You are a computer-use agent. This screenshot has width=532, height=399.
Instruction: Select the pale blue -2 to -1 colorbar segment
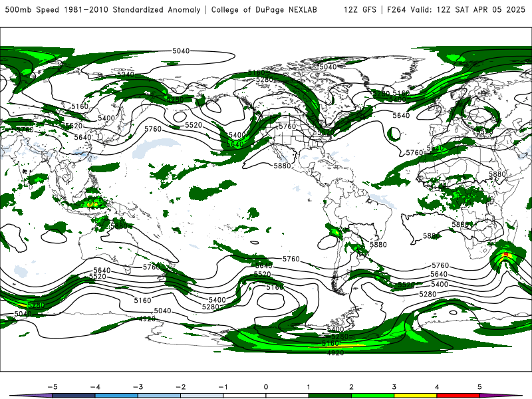(202, 396)
